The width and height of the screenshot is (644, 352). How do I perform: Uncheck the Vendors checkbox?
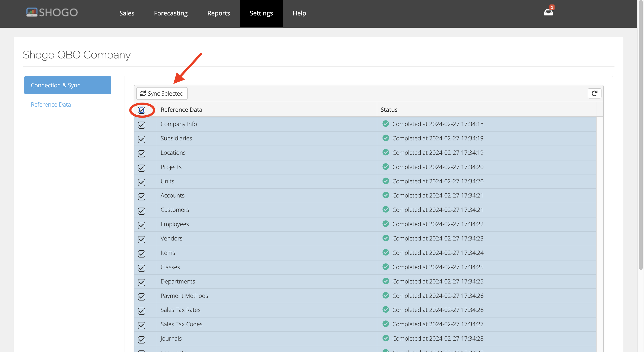click(x=142, y=239)
